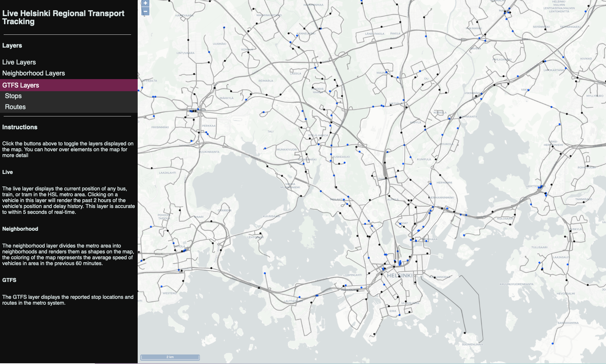606x364 pixels.
Task: Click the page title Live Helsinki Regional Transport Tracking
Action: [x=63, y=18]
